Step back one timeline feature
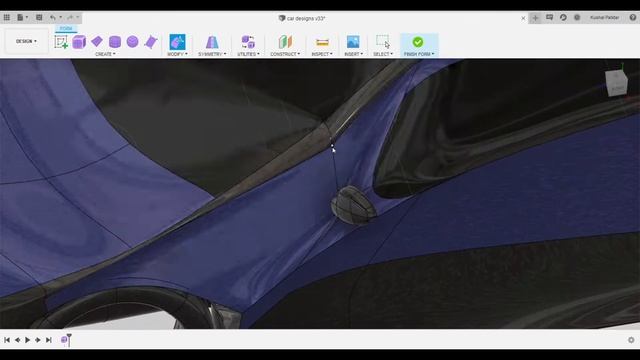The width and height of the screenshot is (640, 360). click(x=18, y=340)
